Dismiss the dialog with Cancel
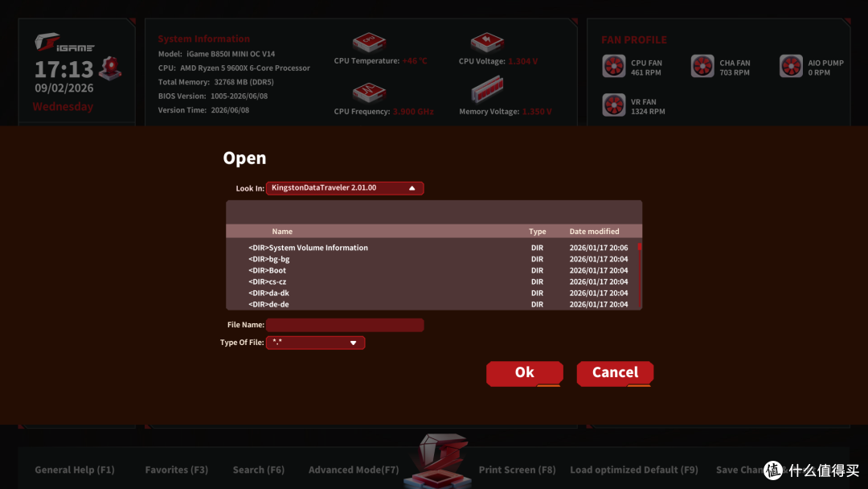 tap(615, 373)
